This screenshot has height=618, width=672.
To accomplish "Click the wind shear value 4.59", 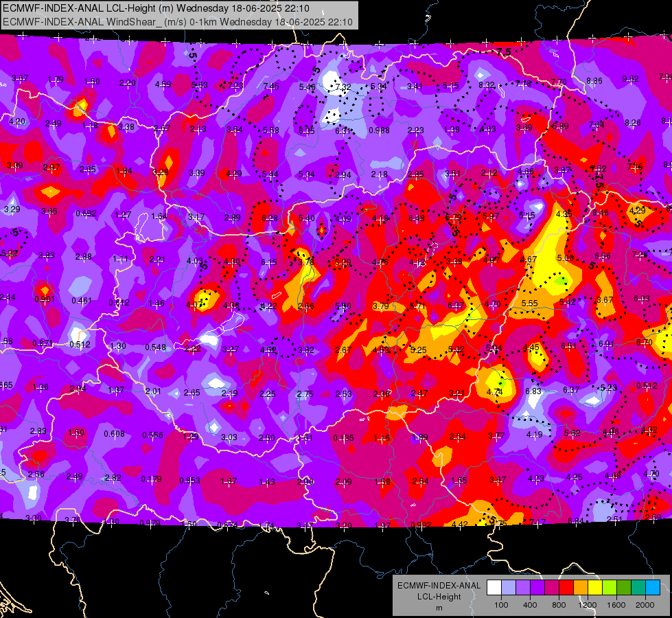I will tap(163, 84).
